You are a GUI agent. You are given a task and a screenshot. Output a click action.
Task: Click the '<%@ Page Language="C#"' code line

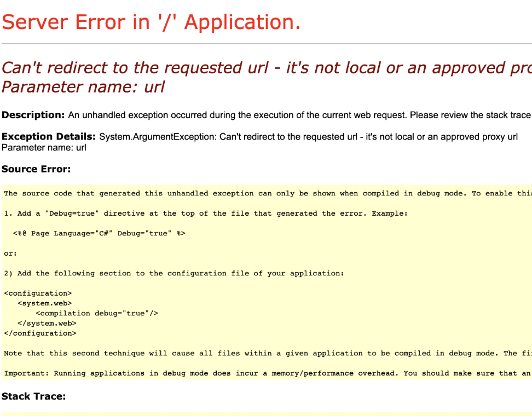pyautogui.click(x=99, y=233)
